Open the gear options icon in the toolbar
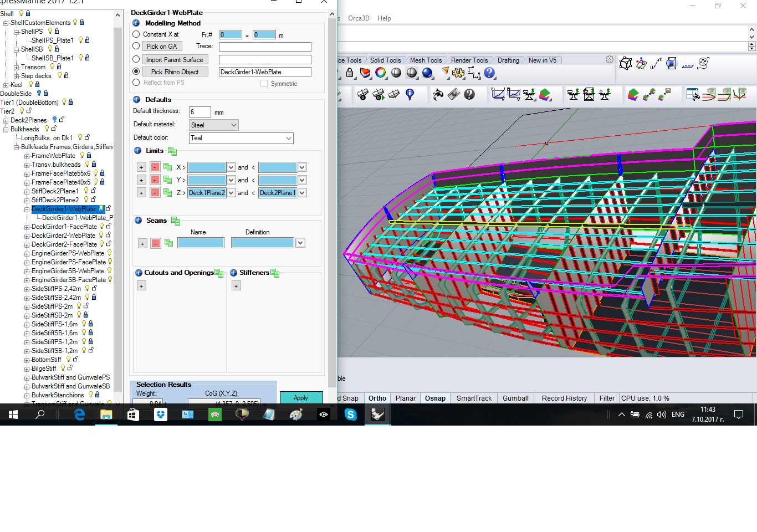Screen dimensions: 757x532 (458, 73)
